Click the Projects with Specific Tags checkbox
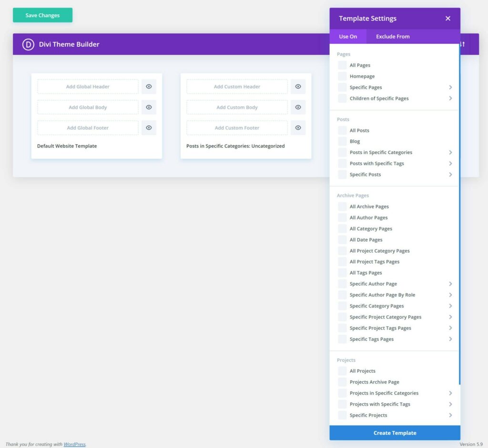488x448 pixels. click(342, 404)
